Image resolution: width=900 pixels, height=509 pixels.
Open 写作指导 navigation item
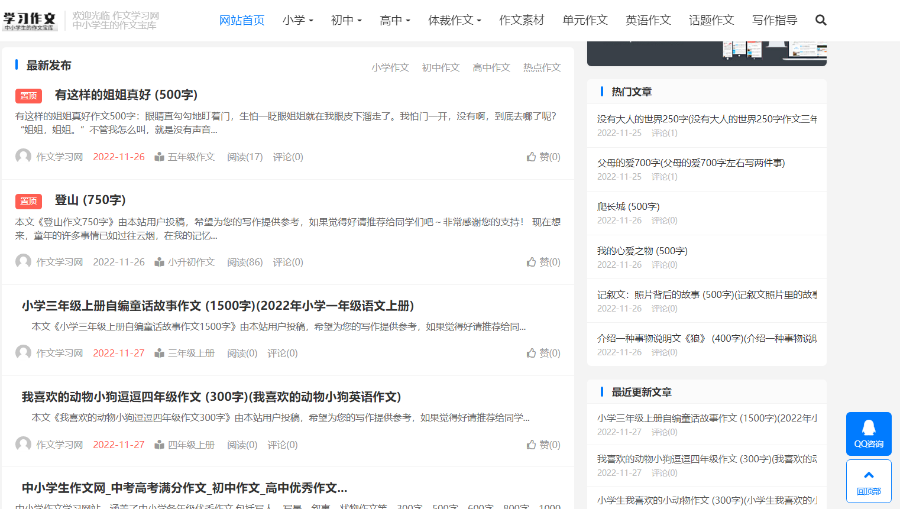pos(774,20)
